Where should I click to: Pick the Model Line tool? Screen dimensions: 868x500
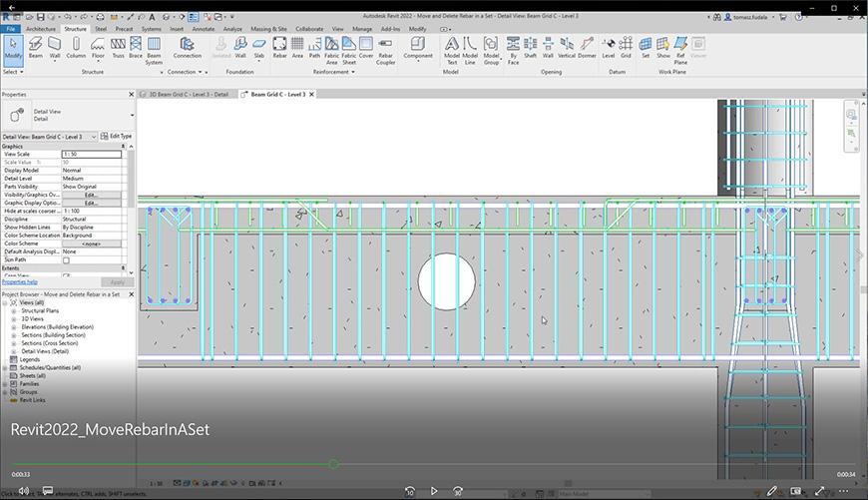(470, 51)
